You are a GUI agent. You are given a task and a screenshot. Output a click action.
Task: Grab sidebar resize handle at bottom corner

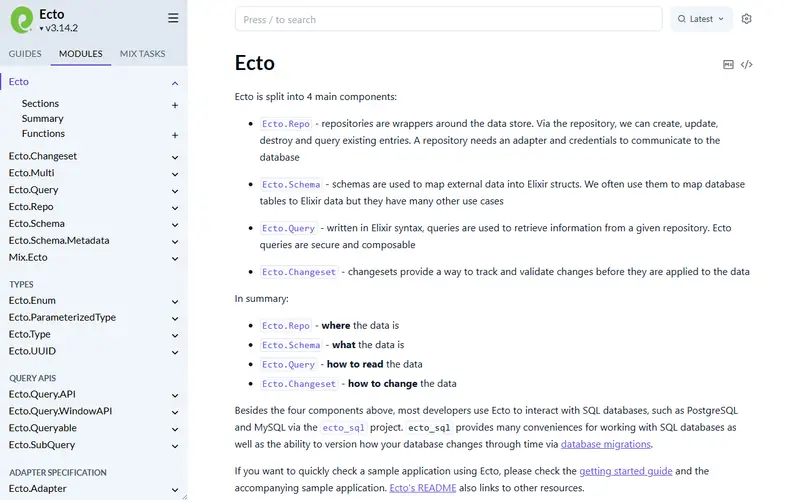[x=184, y=496]
